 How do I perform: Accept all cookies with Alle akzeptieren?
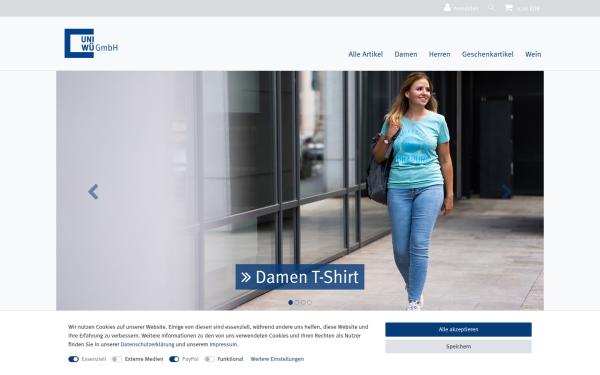458,329
